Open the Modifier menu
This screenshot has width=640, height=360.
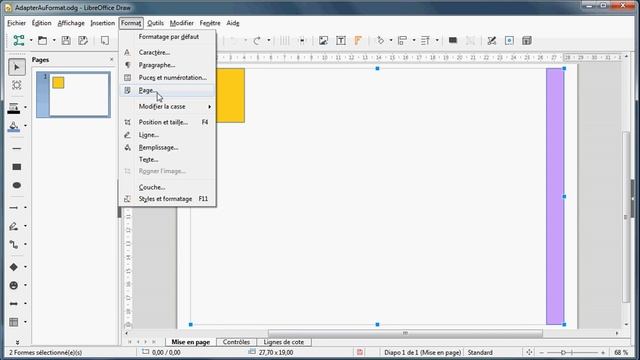pyautogui.click(x=182, y=23)
